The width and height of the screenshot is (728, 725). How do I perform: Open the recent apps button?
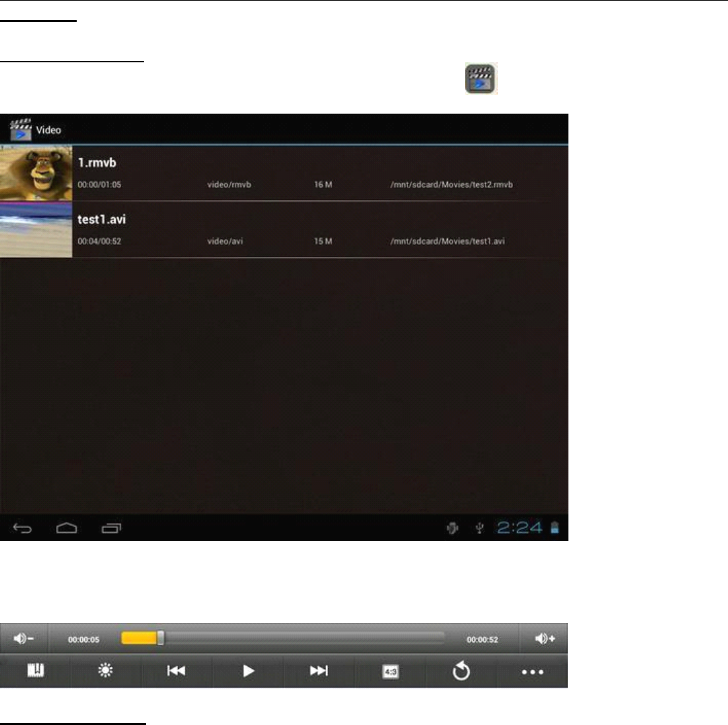tap(110, 528)
